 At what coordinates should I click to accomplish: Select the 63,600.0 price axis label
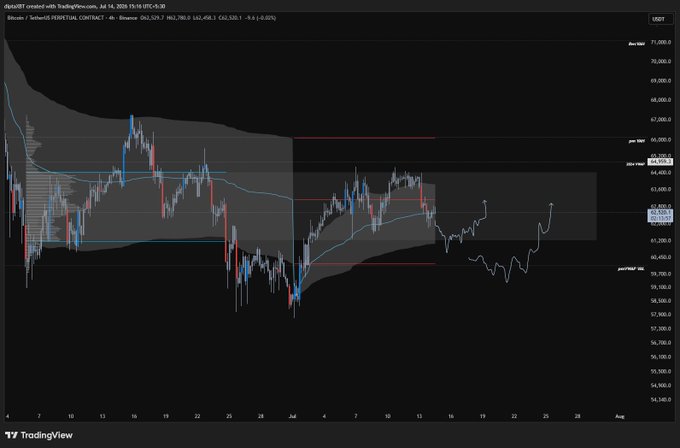(660, 189)
